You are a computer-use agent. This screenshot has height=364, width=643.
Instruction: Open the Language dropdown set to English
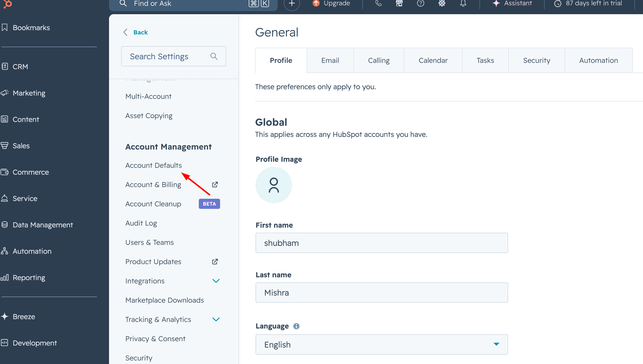(381, 344)
